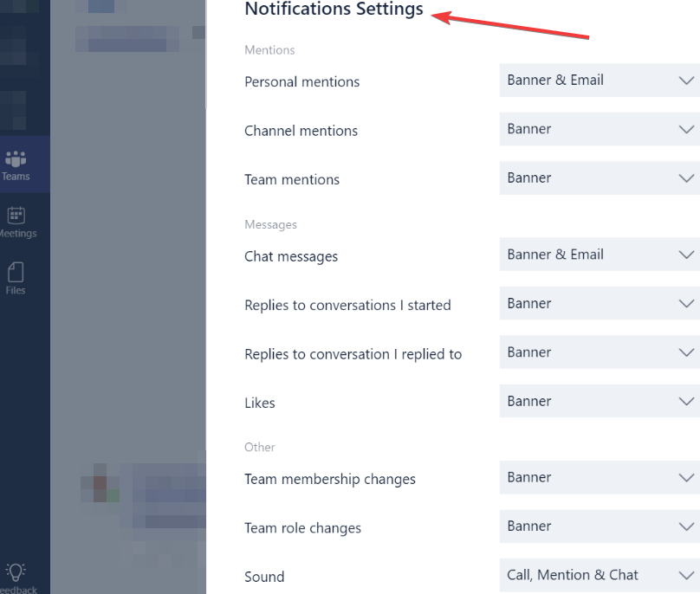
Task: Open the Files sidebar icon
Action: click(x=16, y=278)
